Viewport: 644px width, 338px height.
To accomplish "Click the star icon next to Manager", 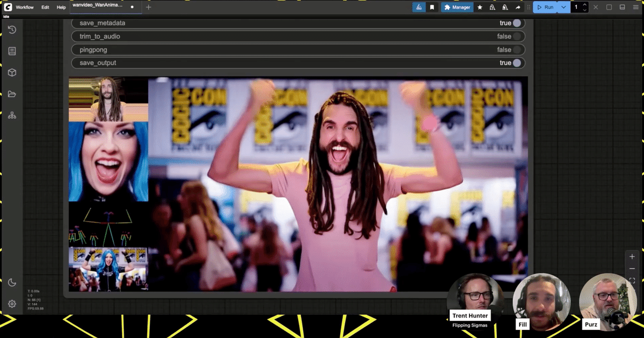I will coord(480,8).
